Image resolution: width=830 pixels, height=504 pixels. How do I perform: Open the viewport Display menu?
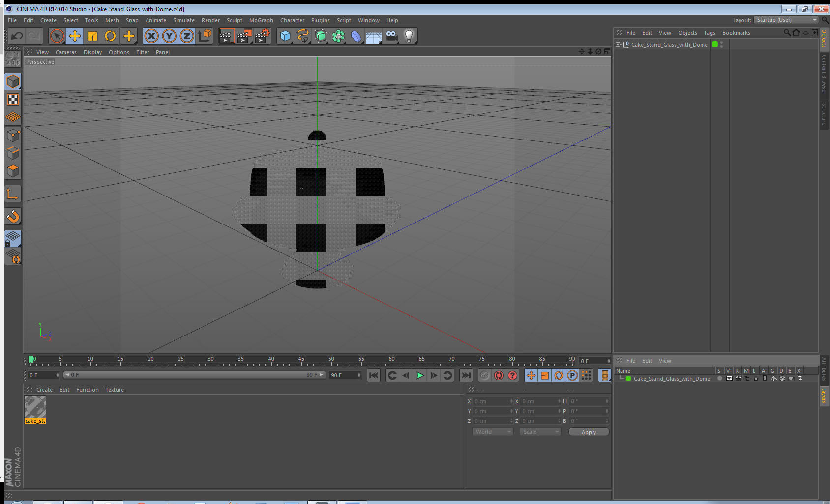pos(92,52)
